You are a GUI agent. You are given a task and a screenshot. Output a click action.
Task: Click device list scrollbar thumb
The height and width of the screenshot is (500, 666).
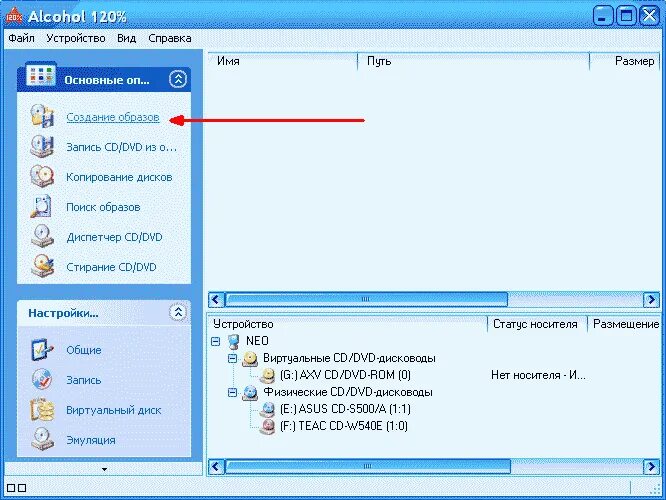(367, 466)
